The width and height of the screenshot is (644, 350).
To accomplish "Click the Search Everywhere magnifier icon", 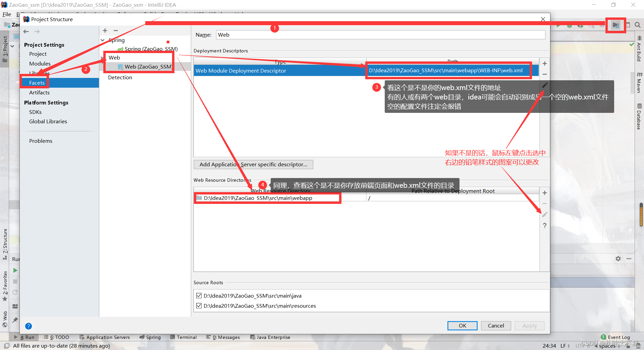I will point(637,25).
